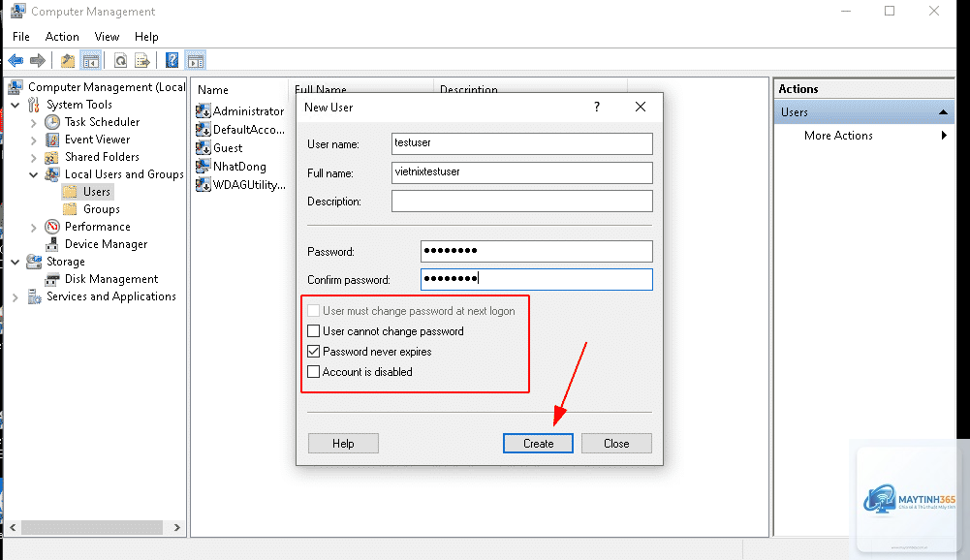The image size is (970, 560).
Task: Click the Refresh toolbar icon
Action: tap(120, 61)
